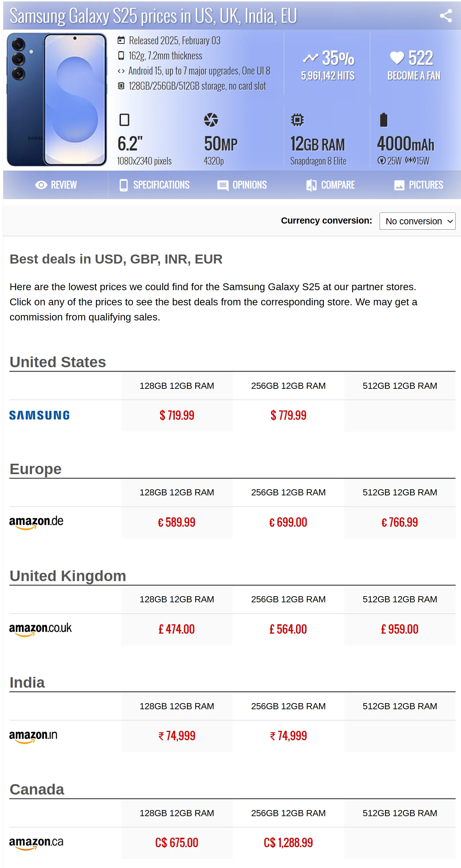Viewport: 461px width, 868px height.
Task: Click the share icon in header
Action: (x=446, y=15)
